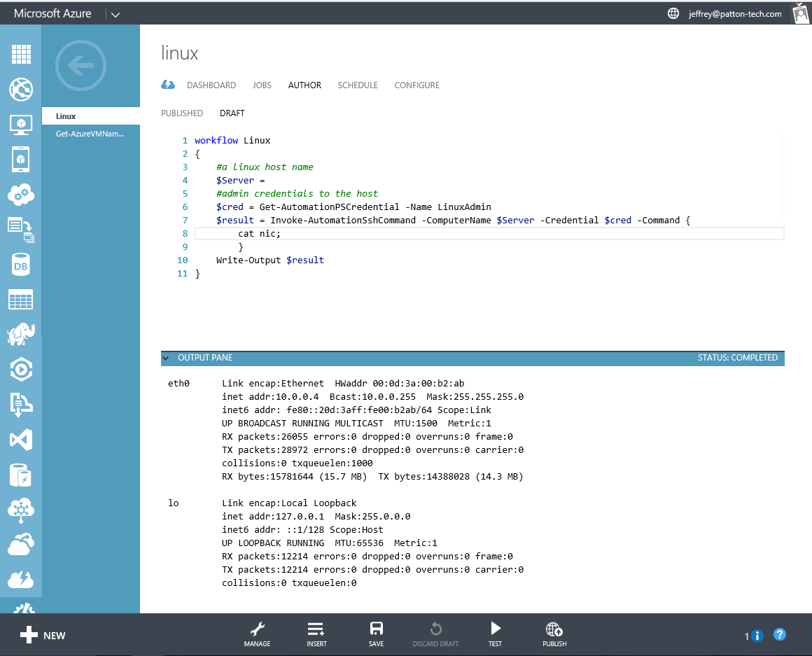Switch to the Published view
The height and width of the screenshot is (656, 812).
(x=182, y=113)
